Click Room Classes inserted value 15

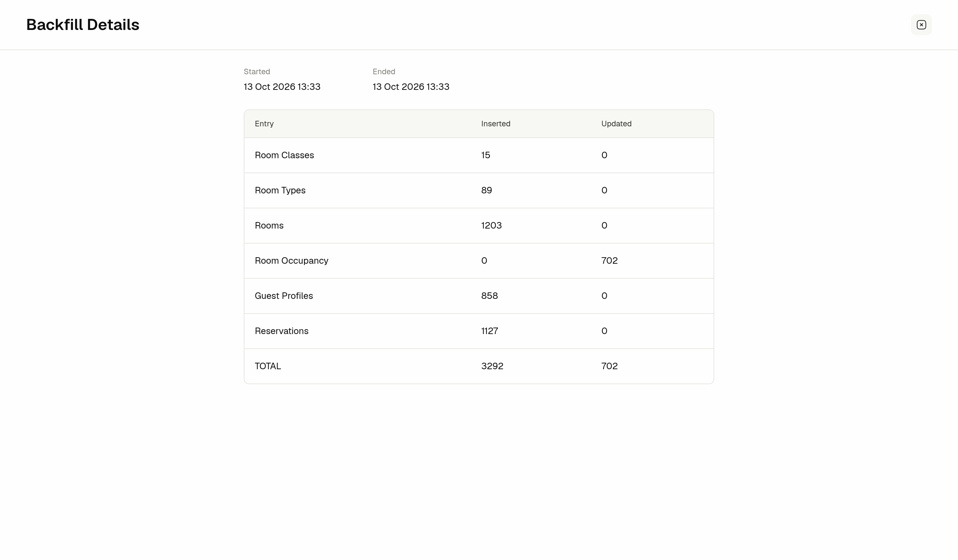click(486, 155)
